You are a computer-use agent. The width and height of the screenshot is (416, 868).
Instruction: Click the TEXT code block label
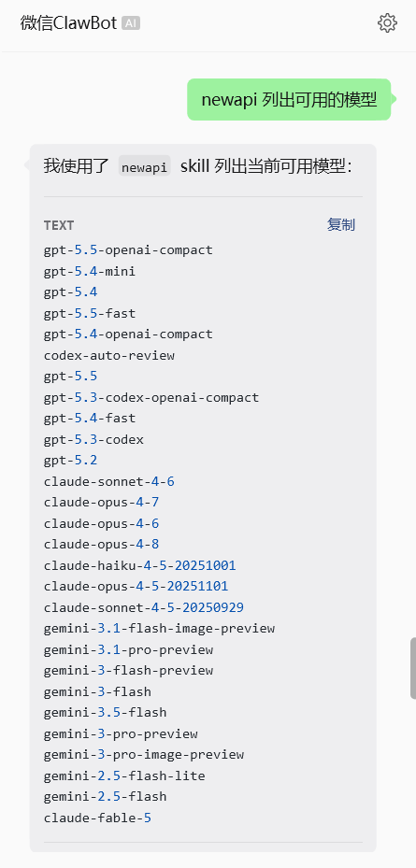59,225
